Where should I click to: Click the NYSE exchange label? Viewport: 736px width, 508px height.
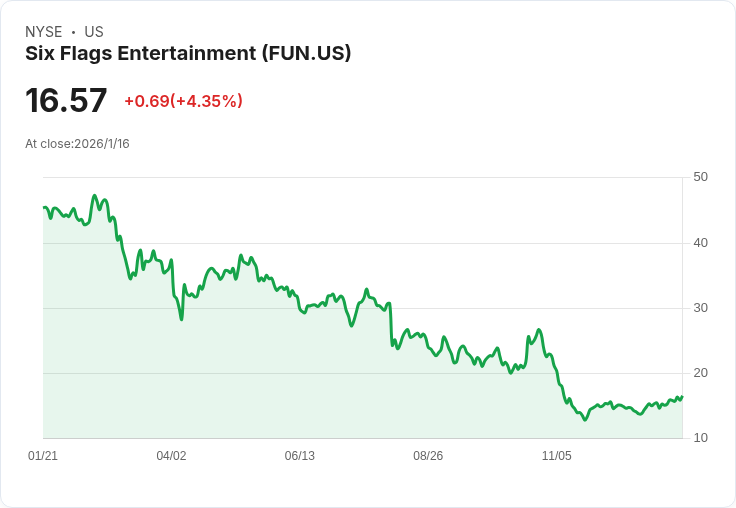coord(44,32)
